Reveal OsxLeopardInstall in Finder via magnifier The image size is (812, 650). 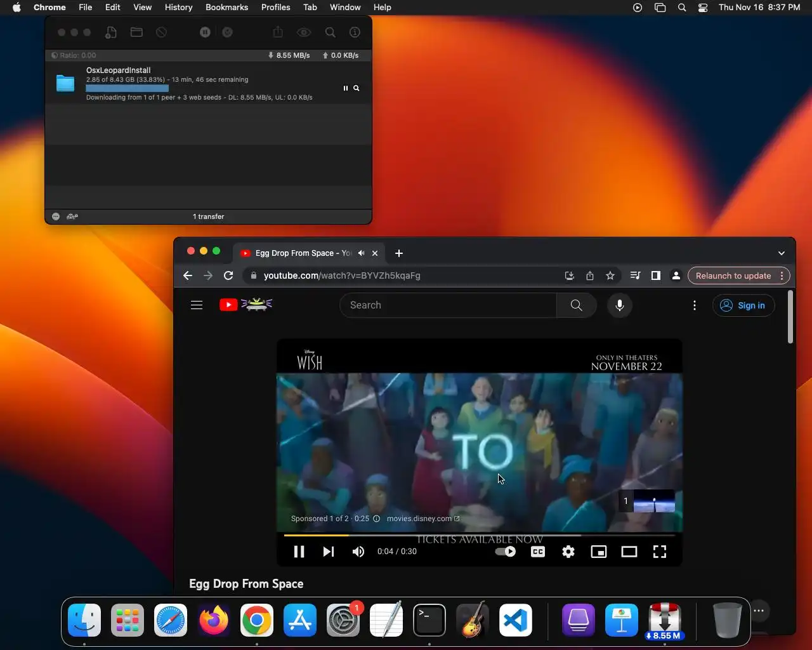[357, 88]
